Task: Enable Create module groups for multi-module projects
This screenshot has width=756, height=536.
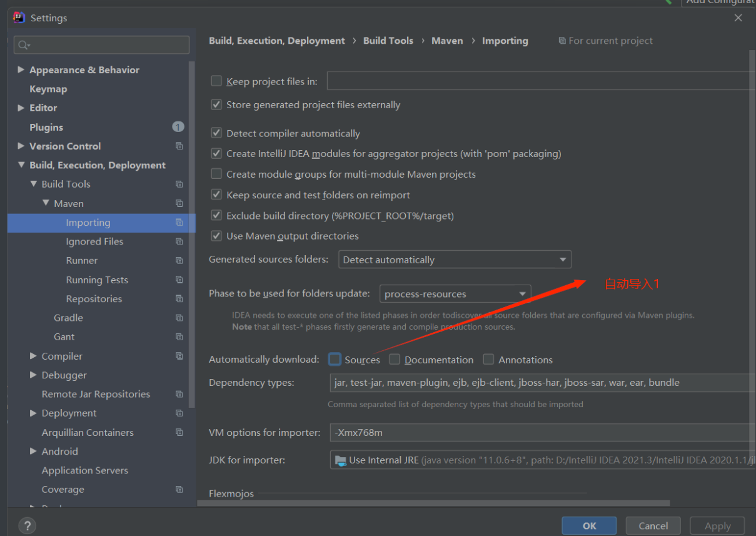Action: pos(216,174)
